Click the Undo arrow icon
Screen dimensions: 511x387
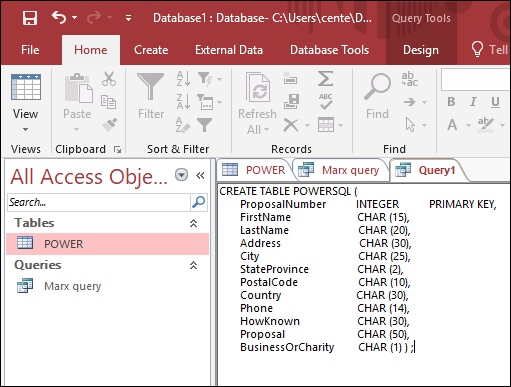59,17
